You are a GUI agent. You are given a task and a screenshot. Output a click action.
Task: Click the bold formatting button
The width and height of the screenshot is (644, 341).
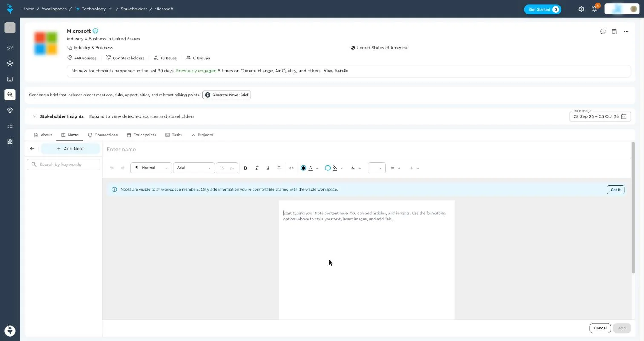245,168
